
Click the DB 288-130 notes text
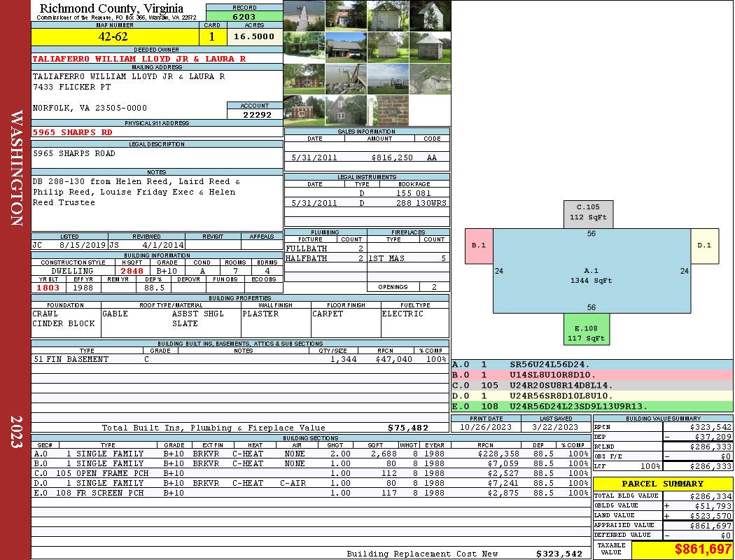point(136,192)
